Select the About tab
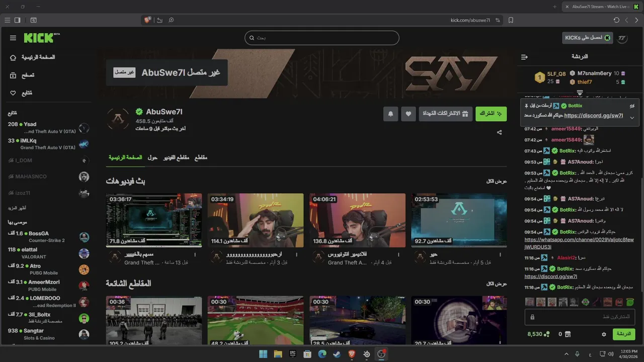The image size is (644, 362). coord(152,157)
